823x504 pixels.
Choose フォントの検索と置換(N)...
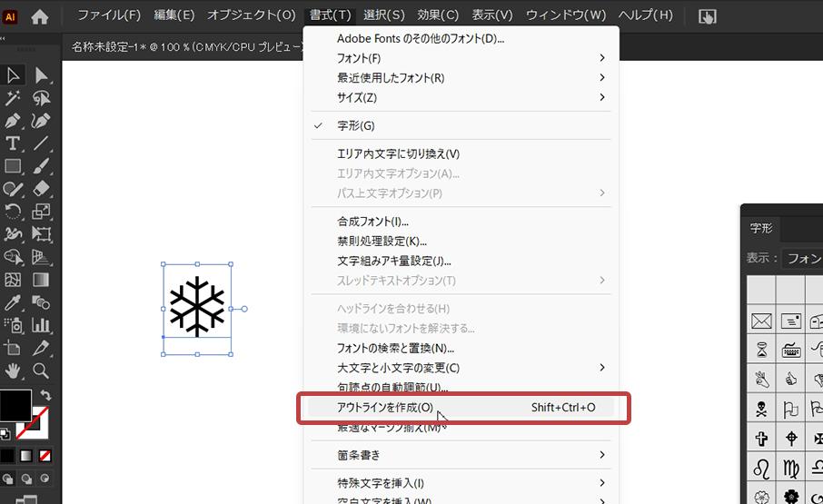(461, 348)
